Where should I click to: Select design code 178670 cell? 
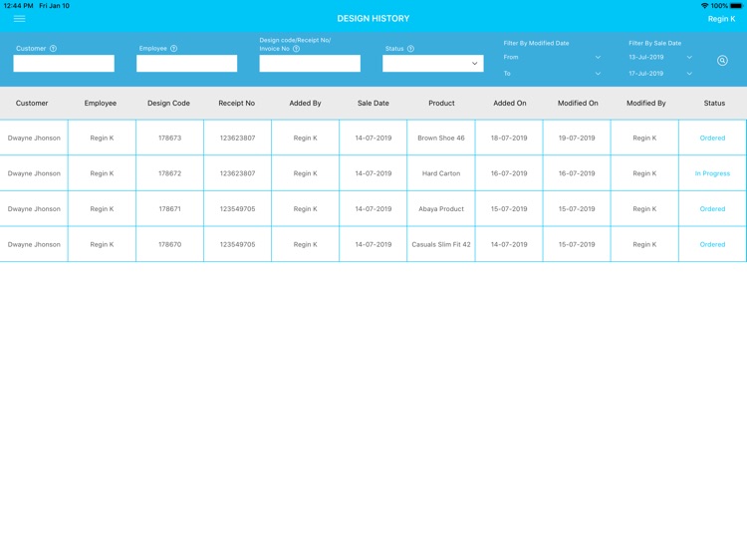tap(169, 244)
